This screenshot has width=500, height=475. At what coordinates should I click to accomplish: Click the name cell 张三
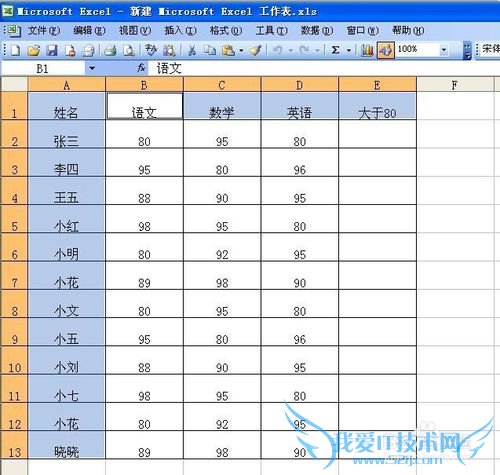click(67, 134)
